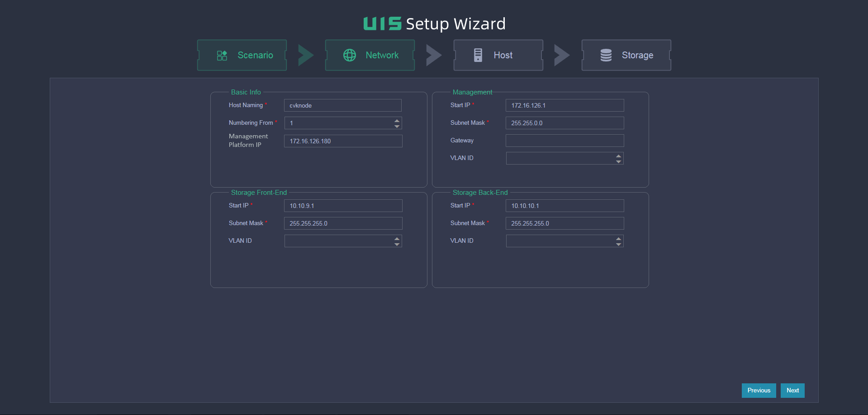Click the Network globe icon
The height and width of the screenshot is (415, 868).
click(350, 55)
